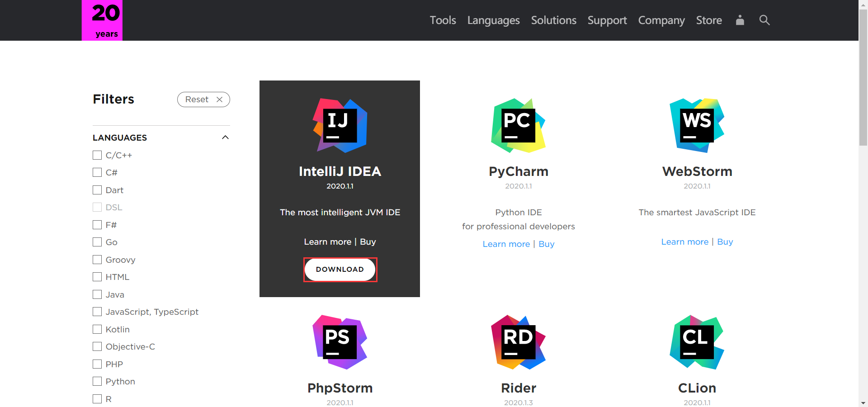This screenshot has height=407, width=868.
Task: Click the X icon in Reset button
Action: [219, 99]
